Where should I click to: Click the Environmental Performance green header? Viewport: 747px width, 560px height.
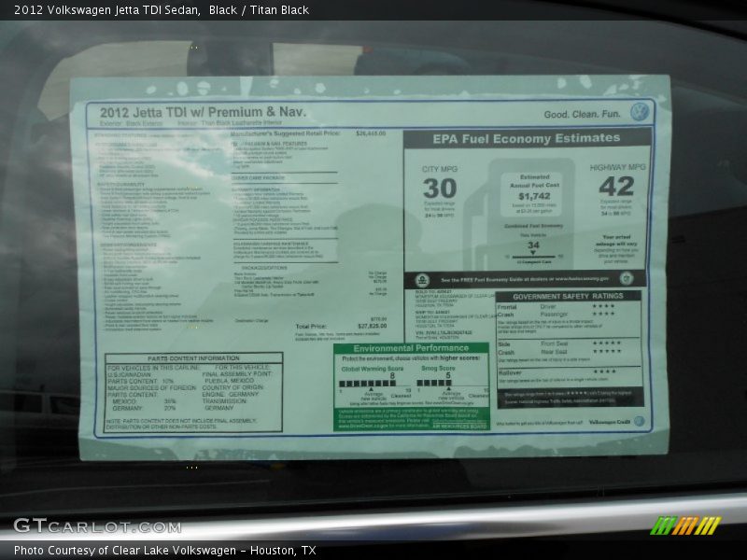tap(411, 348)
